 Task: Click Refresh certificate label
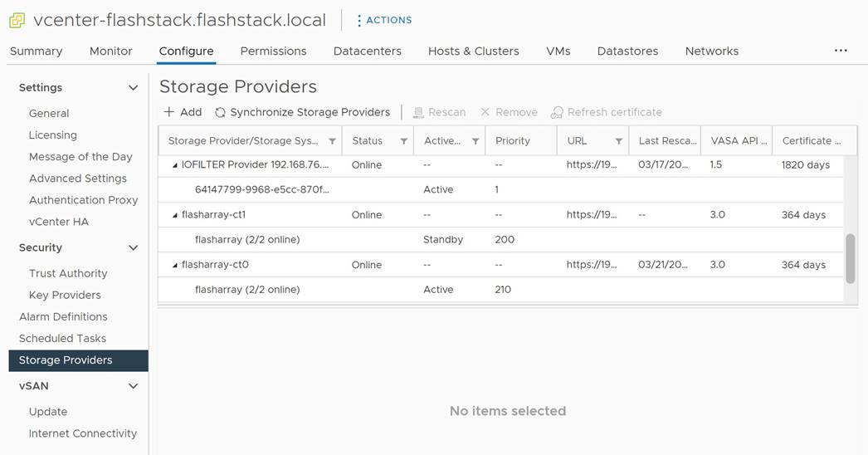614,112
